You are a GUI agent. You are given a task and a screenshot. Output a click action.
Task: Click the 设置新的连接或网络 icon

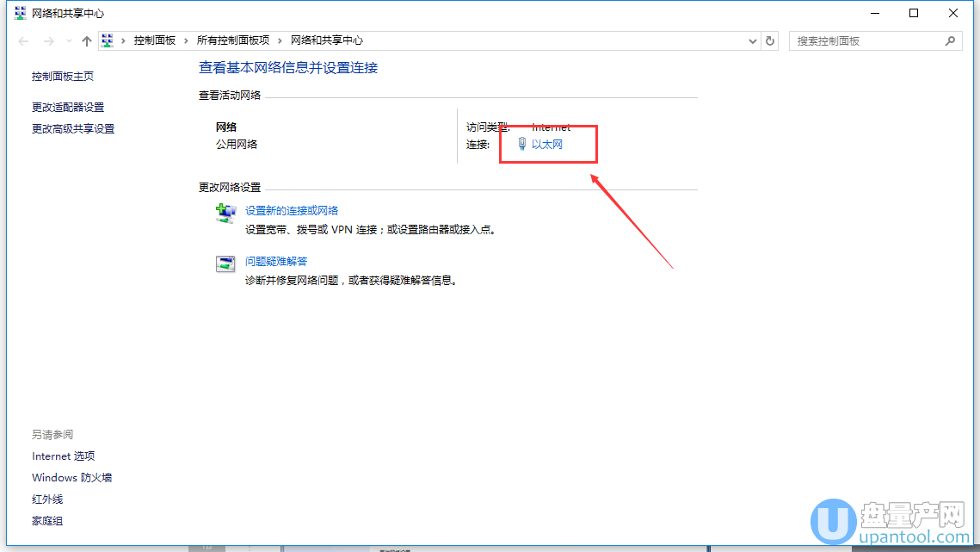point(225,212)
